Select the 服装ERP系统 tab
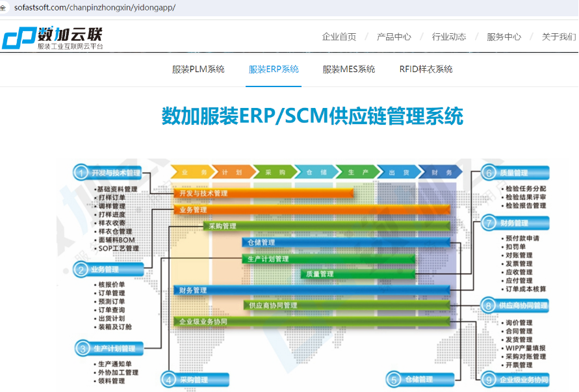 coord(274,69)
